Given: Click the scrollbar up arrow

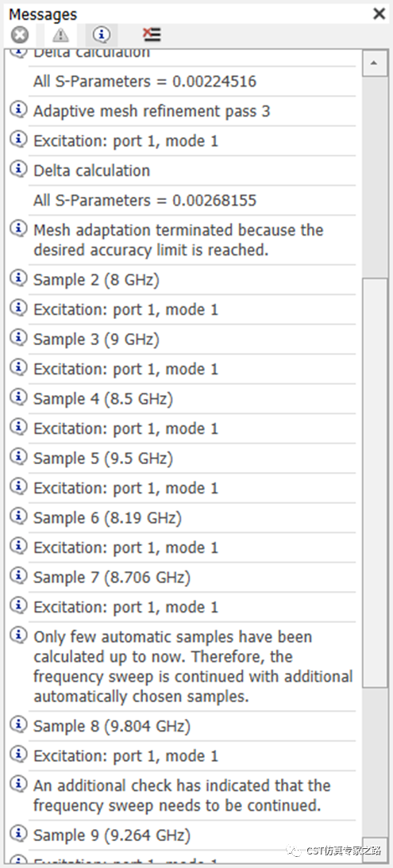Looking at the screenshot, I should tap(374, 63).
